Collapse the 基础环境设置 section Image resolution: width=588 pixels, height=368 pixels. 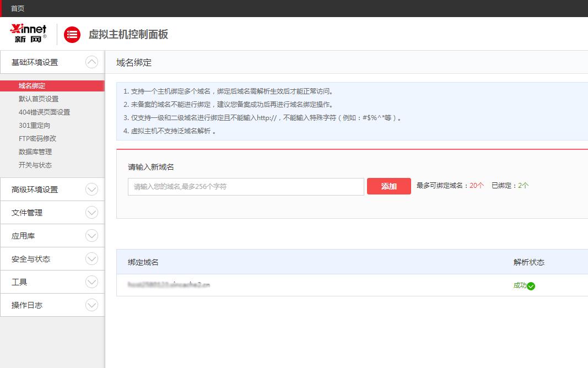pyautogui.click(x=90, y=62)
